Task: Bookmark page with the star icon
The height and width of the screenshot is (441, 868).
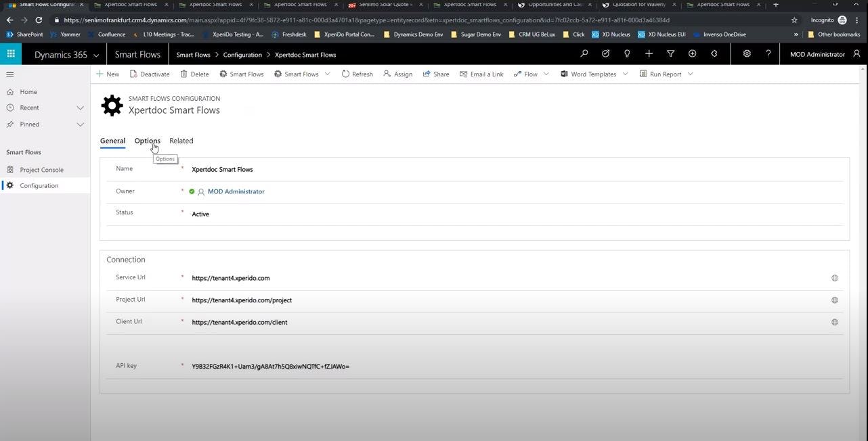Action: [x=794, y=20]
